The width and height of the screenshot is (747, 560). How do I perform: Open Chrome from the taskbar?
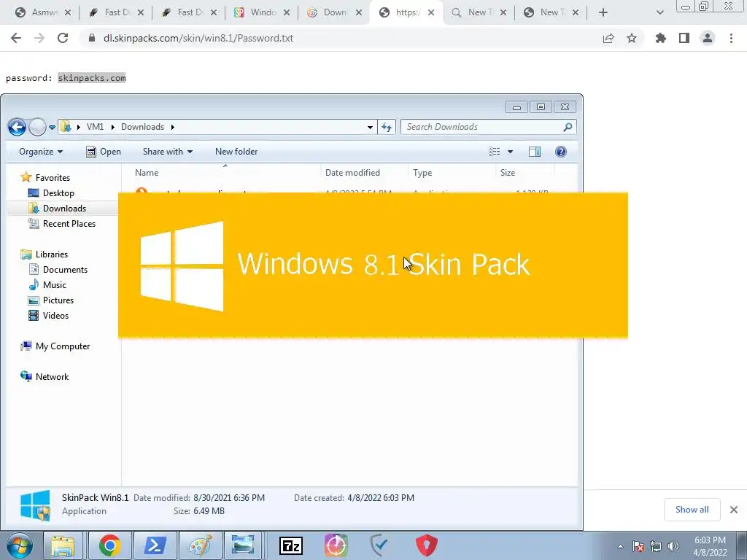(109, 545)
